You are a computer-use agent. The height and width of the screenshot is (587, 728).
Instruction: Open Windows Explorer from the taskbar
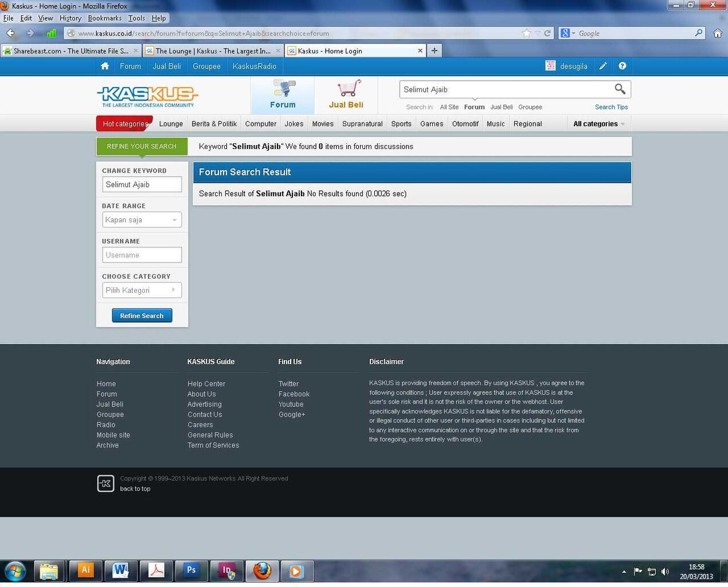pos(49,571)
